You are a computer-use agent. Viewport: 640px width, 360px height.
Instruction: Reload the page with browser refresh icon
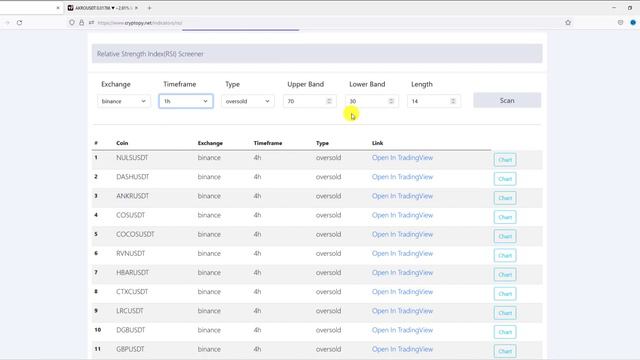(19, 23)
